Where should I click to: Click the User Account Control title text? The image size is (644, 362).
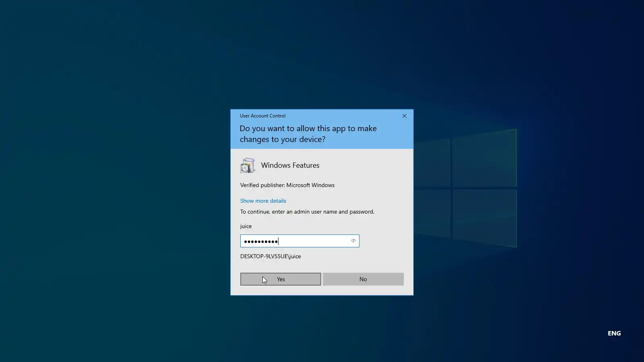[x=262, y=116]
